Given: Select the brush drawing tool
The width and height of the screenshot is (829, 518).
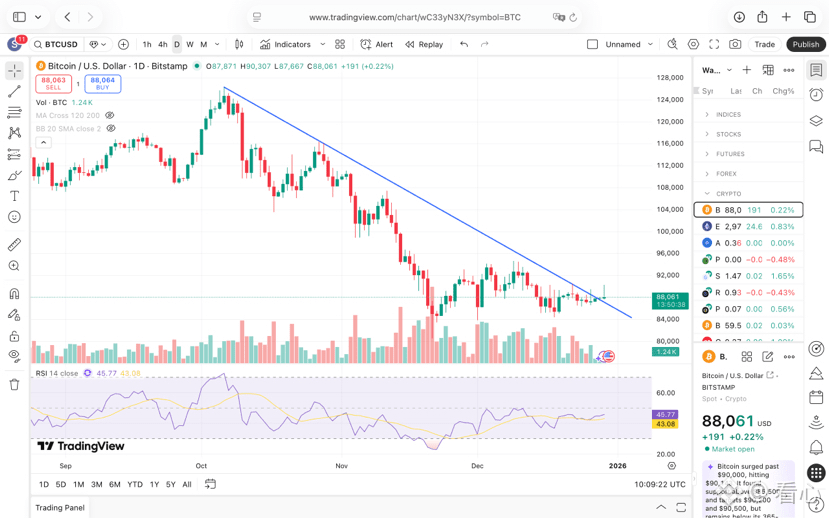Looking at the screenshot, I should pyautogui.click(x=14, y=175).
